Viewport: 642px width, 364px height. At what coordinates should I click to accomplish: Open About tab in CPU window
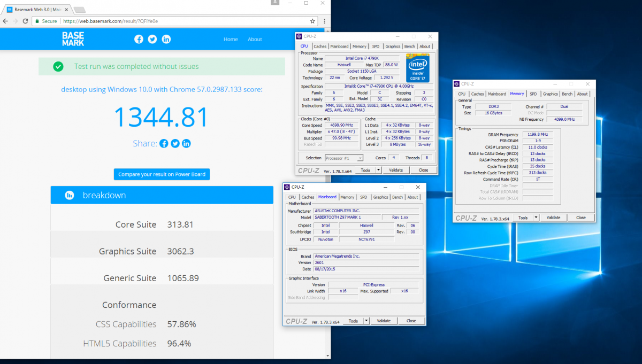coord(425,47)
